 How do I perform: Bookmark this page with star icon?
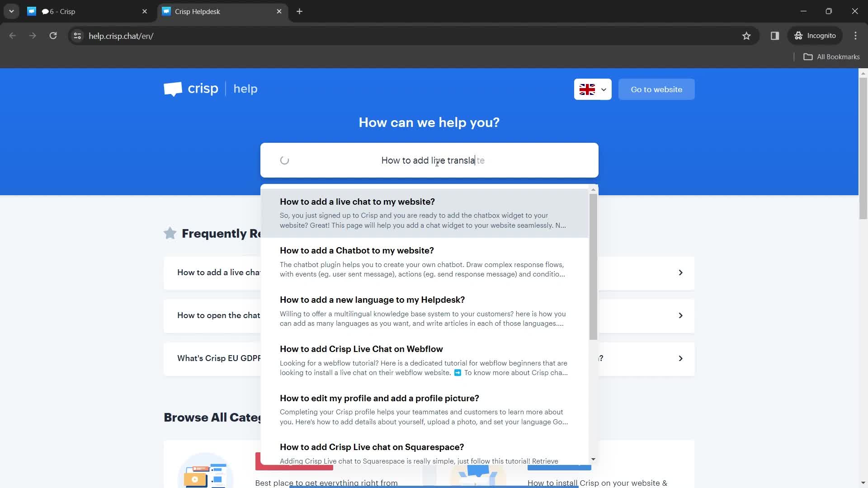coord(746,36)
